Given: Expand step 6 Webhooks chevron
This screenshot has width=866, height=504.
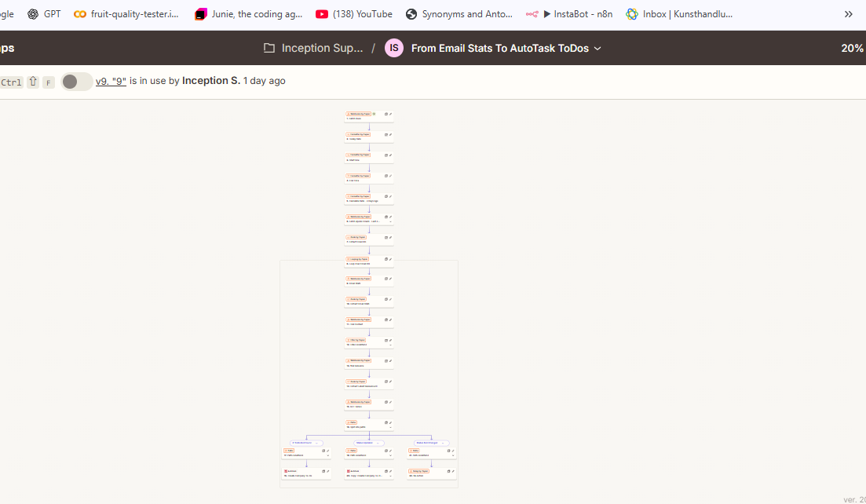Looking at the screenshot, I should pos(390,221).
